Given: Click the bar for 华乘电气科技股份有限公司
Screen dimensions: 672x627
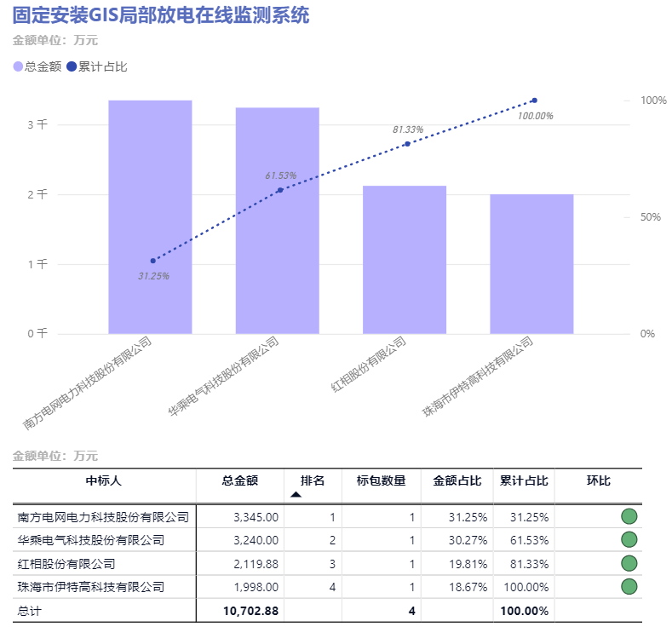Looking at the screenshot, I should click(x=278, y=221).
